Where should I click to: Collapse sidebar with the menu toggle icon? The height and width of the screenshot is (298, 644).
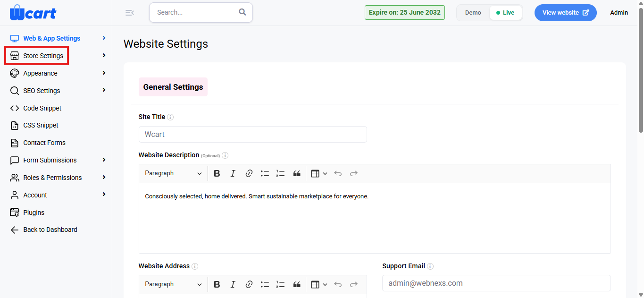pos(130,13)
